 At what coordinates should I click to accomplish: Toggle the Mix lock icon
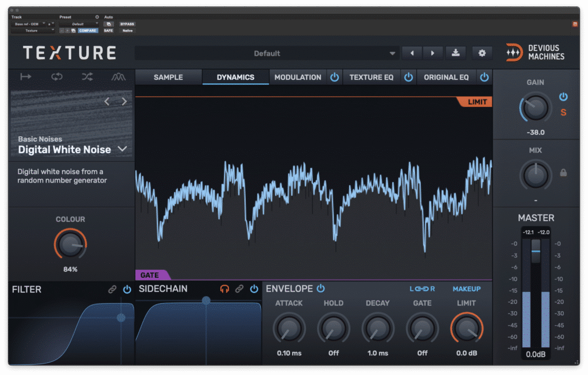click(x=563, y=172)
